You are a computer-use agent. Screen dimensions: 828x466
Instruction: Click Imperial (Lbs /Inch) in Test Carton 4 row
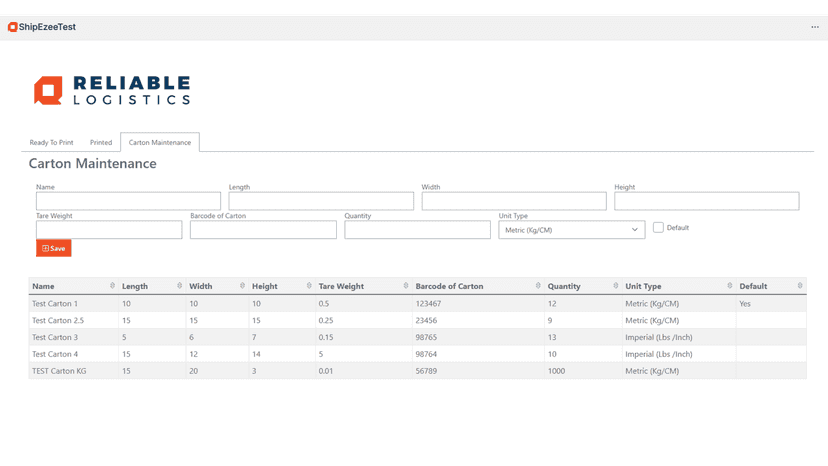click(x=658, y=355)
